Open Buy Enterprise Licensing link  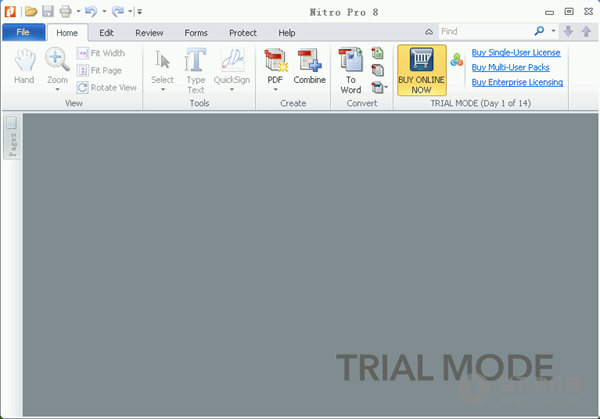click(517, 82)
